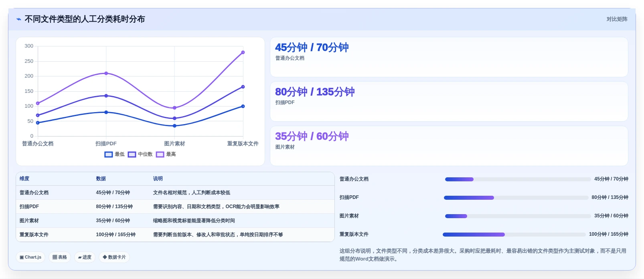This screenshot has height=279, width=644.
Task: Click the 重复版本文件 progress bar
Action: [x=514, y=235]
